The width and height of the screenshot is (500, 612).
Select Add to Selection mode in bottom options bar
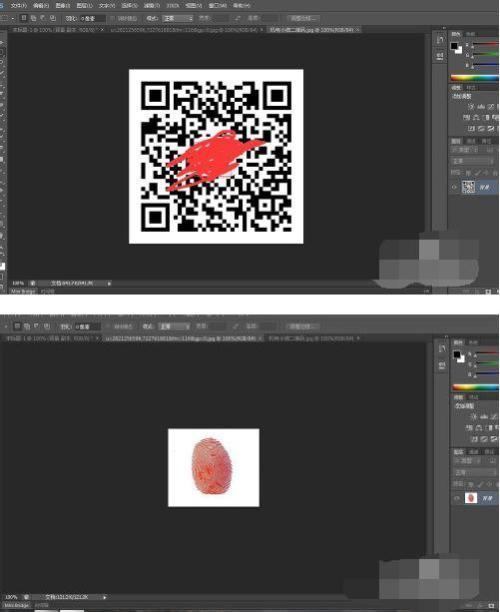coord(27,326)
